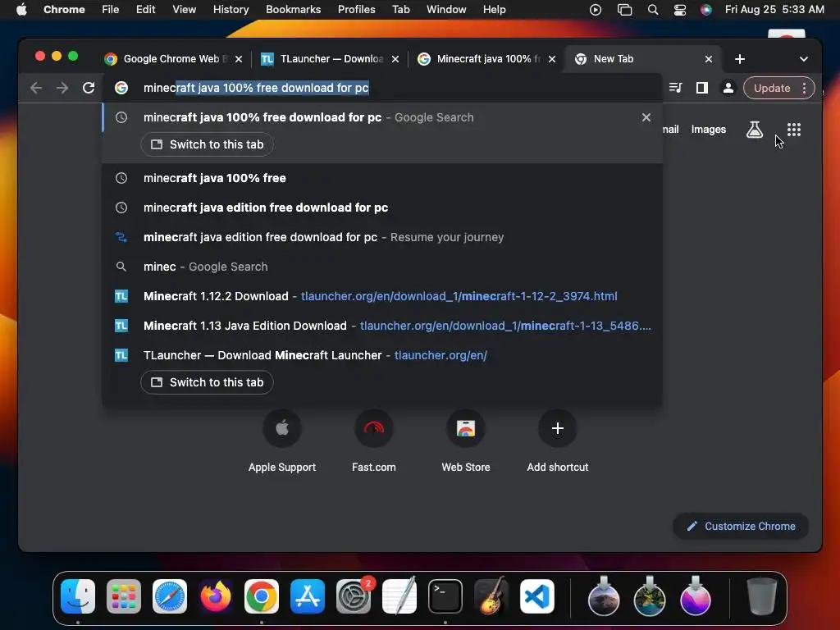Click the browser forward arrow
The image size is (840, 630).
(x=62, y=88)
